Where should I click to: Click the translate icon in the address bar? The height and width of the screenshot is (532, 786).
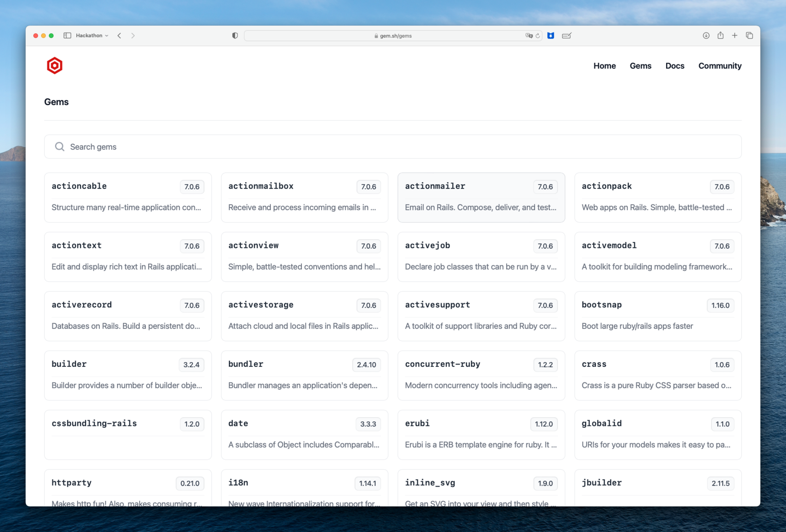coord(529,36)
